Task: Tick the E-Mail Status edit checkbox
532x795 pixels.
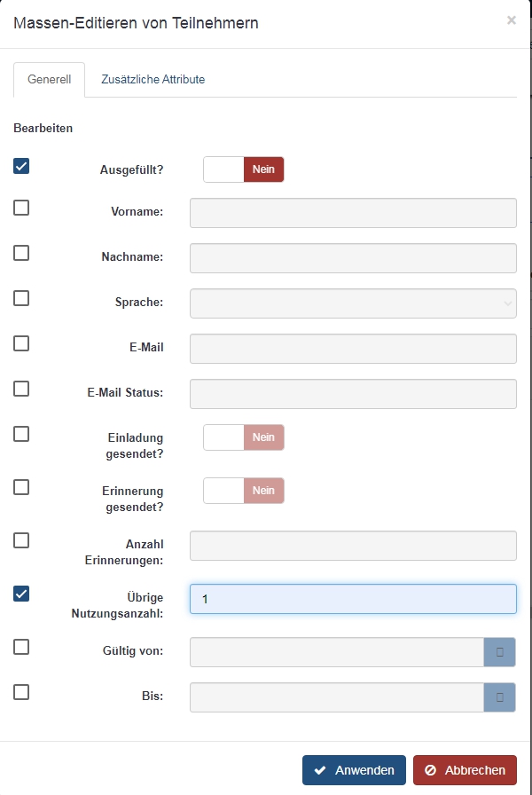Action: tap(21, 389)
